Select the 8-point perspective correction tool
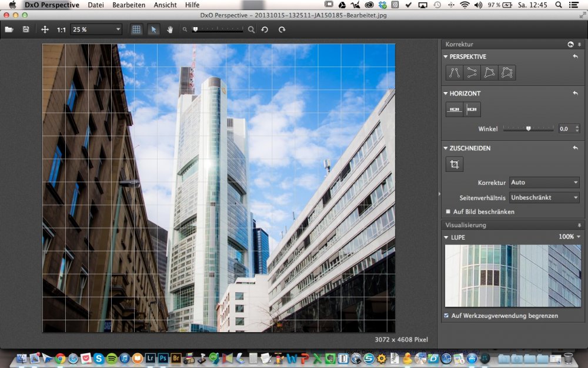The height and width of the screenshot is (368, 588). [507, 72]
